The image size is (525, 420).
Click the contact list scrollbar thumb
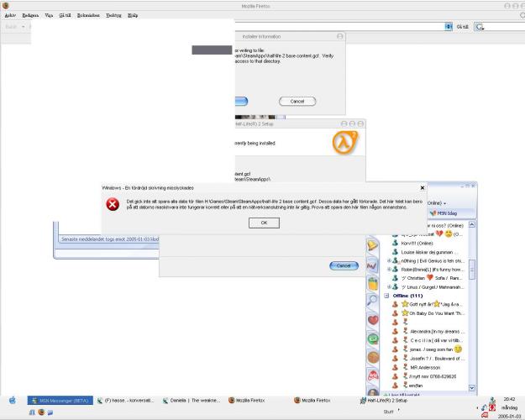click(472, 270)
